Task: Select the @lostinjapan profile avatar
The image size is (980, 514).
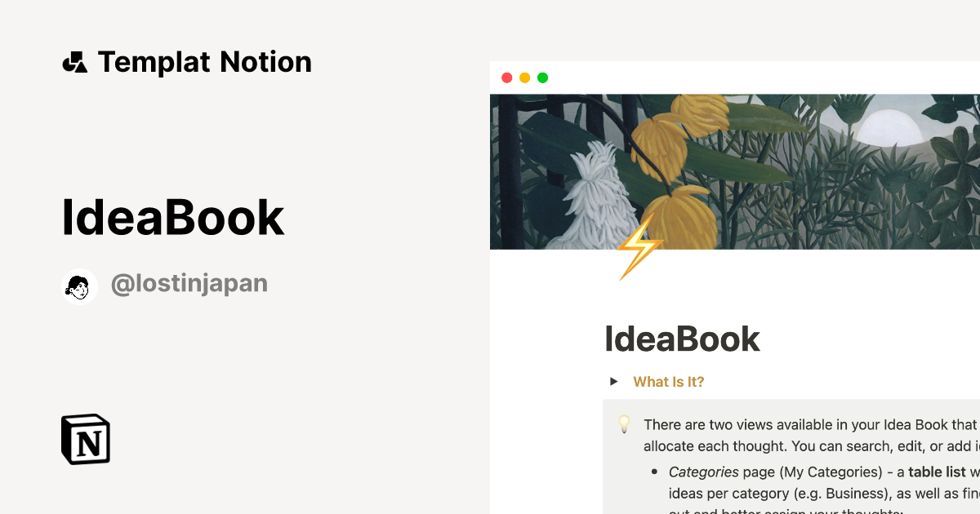Action: pyautogui.click(x=78, y=286)
